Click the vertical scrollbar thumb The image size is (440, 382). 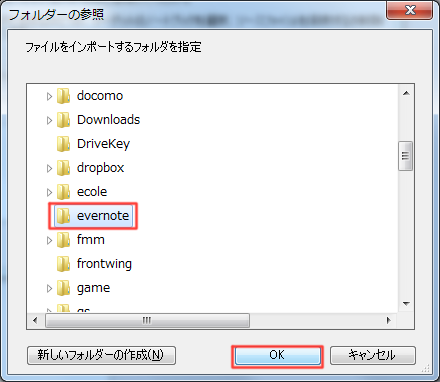click(406, 156)
